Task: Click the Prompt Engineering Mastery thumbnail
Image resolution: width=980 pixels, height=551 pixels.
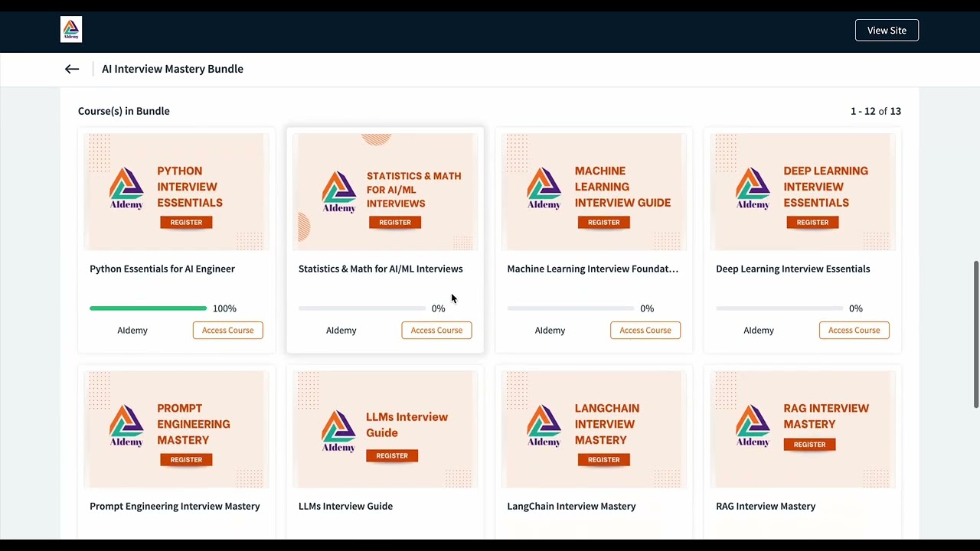Action: [x=176, y=429]
